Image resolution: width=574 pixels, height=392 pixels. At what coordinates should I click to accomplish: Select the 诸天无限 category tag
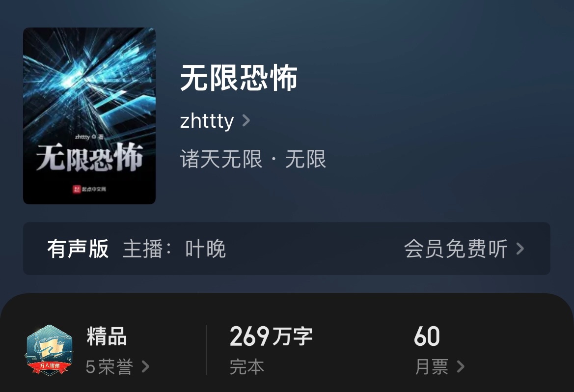point(221,159)
